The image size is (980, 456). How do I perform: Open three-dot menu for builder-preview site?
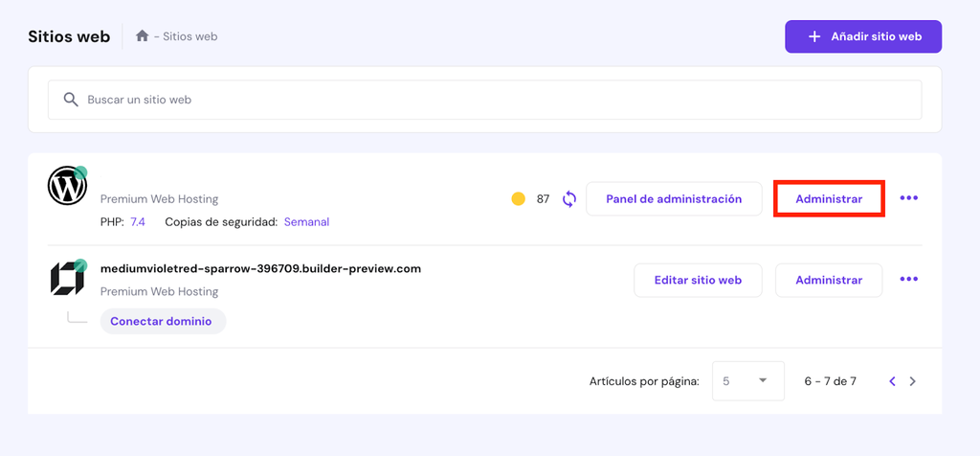(909, 279)
